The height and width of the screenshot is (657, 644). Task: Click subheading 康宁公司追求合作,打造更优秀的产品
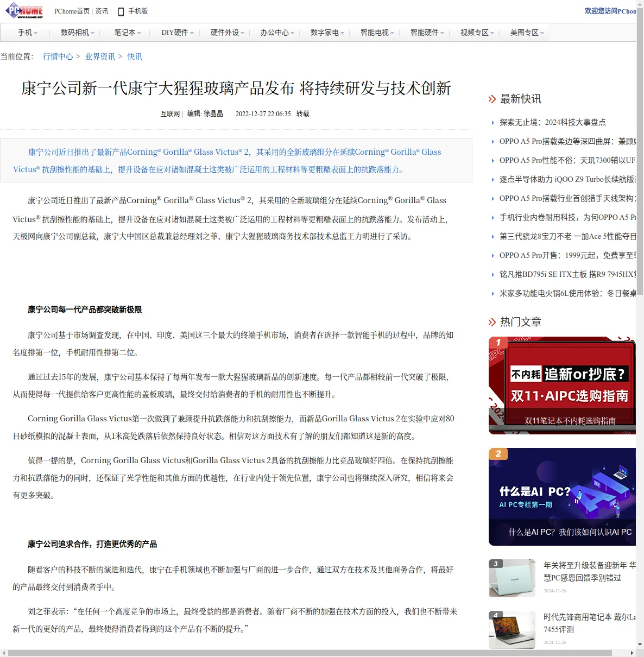92,544
